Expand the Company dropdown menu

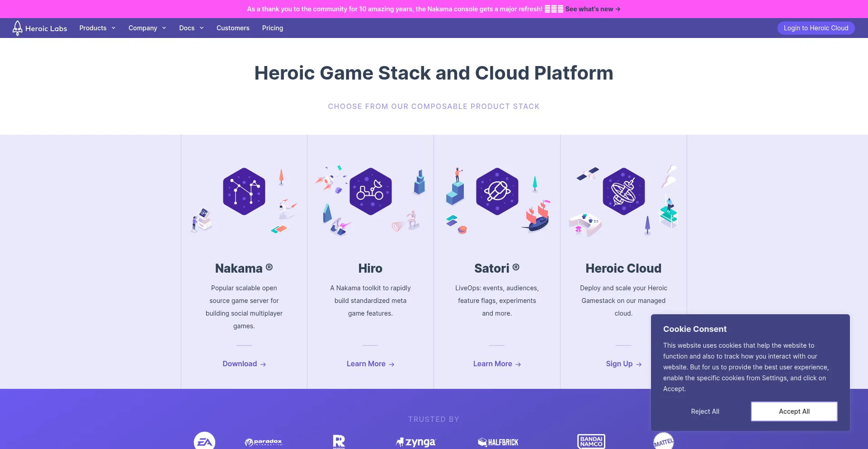[x=147, y=28]
